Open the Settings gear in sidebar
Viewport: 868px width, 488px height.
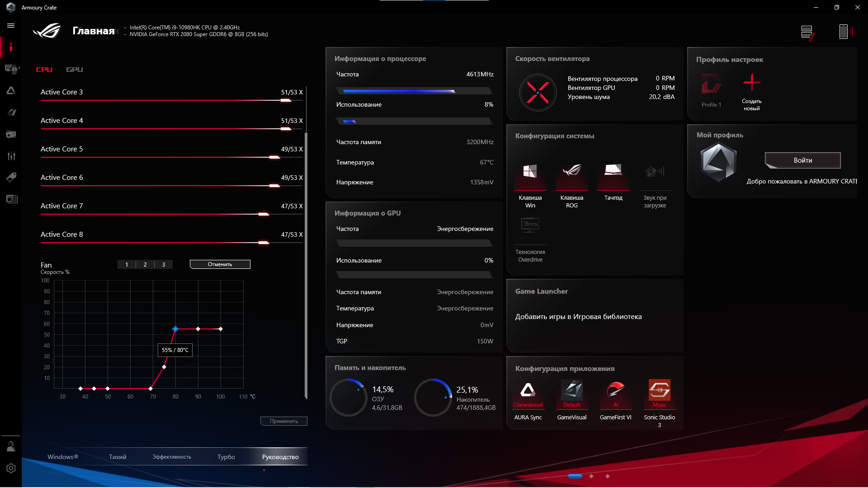coord(11,468)
